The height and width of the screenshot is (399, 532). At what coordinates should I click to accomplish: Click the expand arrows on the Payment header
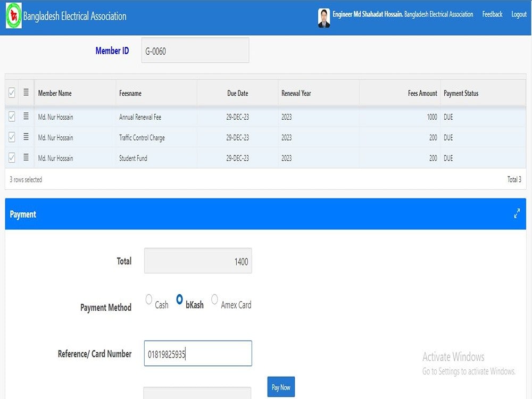coord(517,213)
